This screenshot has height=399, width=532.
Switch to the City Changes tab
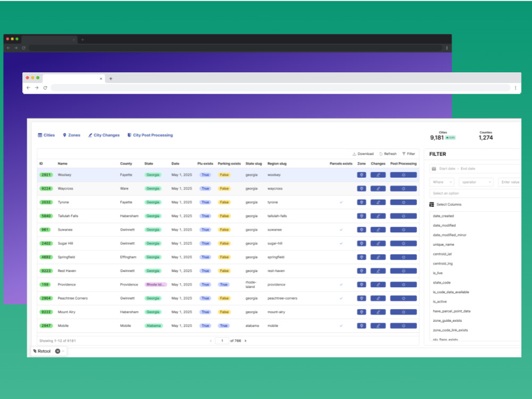coord(104,135)
